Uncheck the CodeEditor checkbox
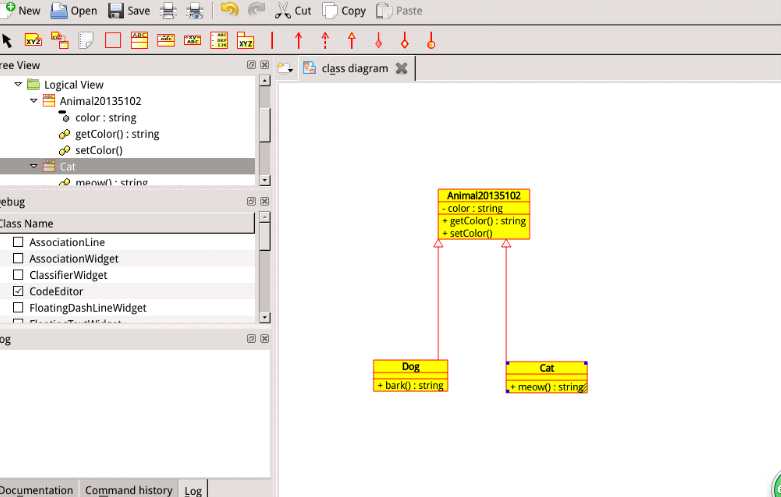This screenshot has width=781, height=497. point(18,291)
